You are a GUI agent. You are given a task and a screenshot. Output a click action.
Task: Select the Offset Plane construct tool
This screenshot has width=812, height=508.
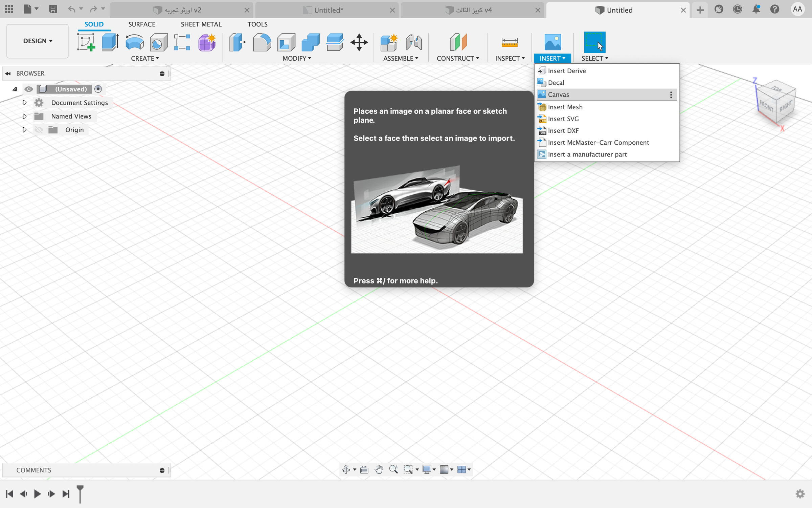458,42
